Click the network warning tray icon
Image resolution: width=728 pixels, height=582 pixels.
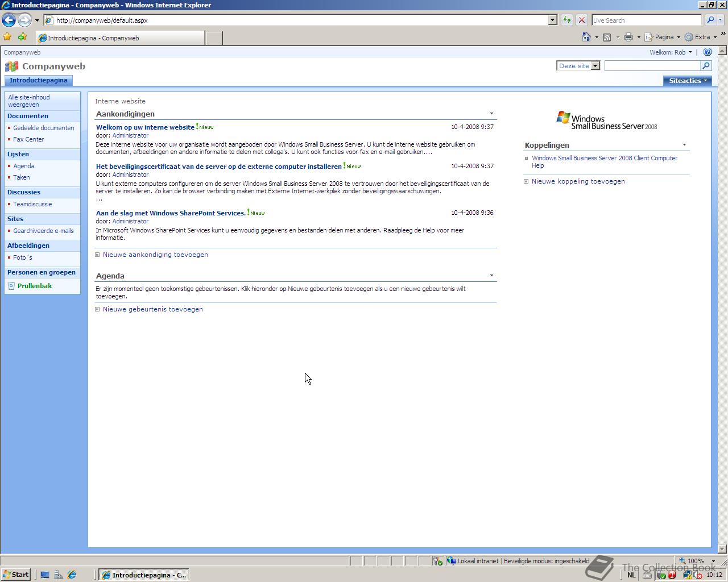tap(687, 575)
